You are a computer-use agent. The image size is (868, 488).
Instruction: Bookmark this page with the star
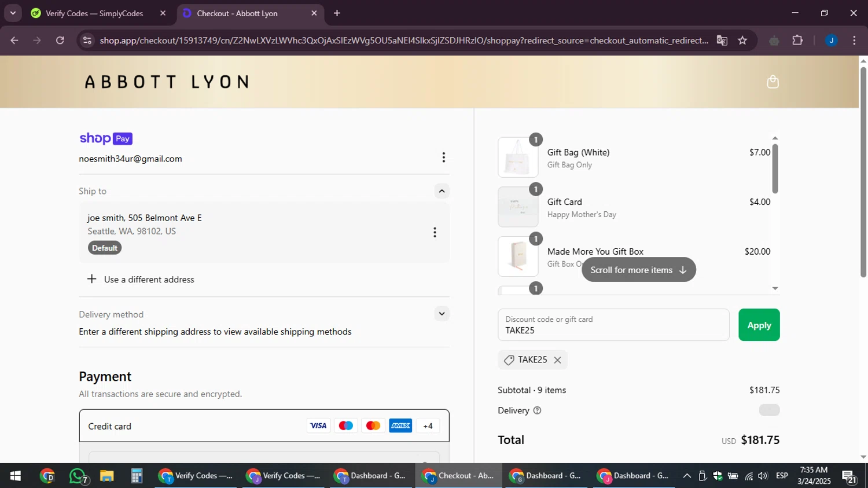[742, 41]
